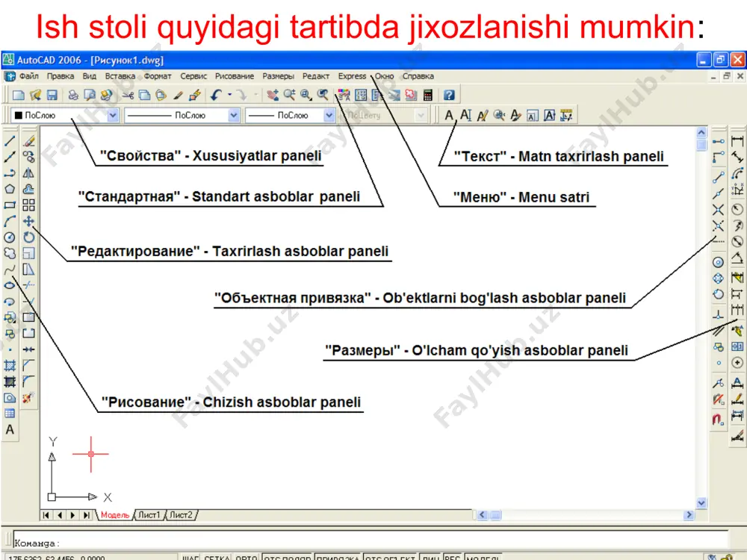Click the vertical scrollbar down arrow

[701, 503]
